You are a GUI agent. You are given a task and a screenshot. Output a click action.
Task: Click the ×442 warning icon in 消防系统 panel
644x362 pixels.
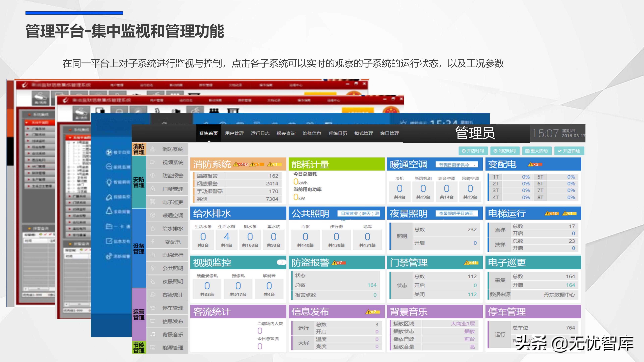coord(241,164)
